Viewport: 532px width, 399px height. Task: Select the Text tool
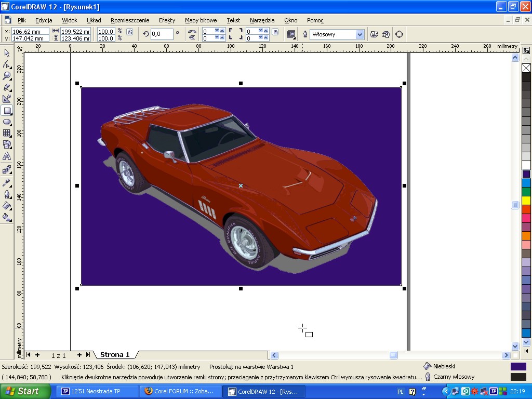(x=7, y=156)
